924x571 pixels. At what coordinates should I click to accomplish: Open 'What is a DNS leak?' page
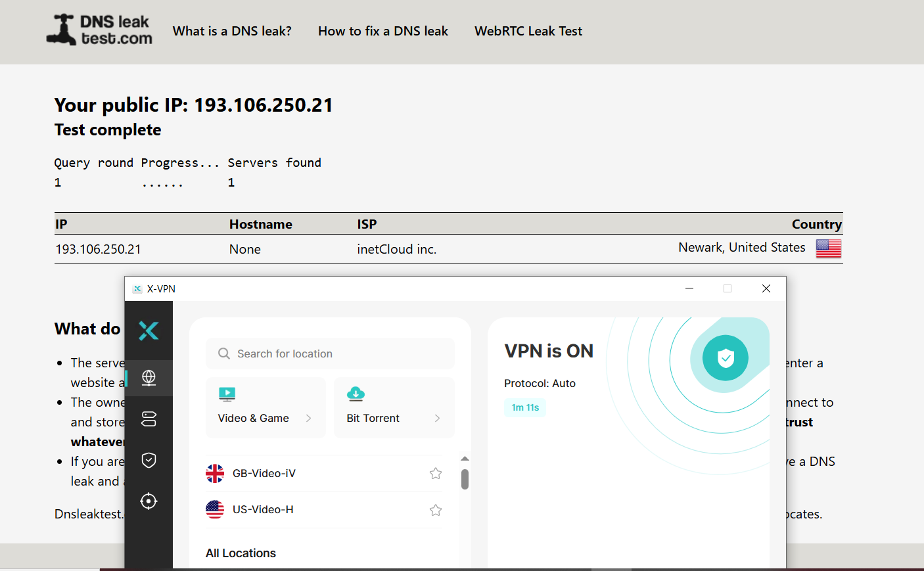232,31
